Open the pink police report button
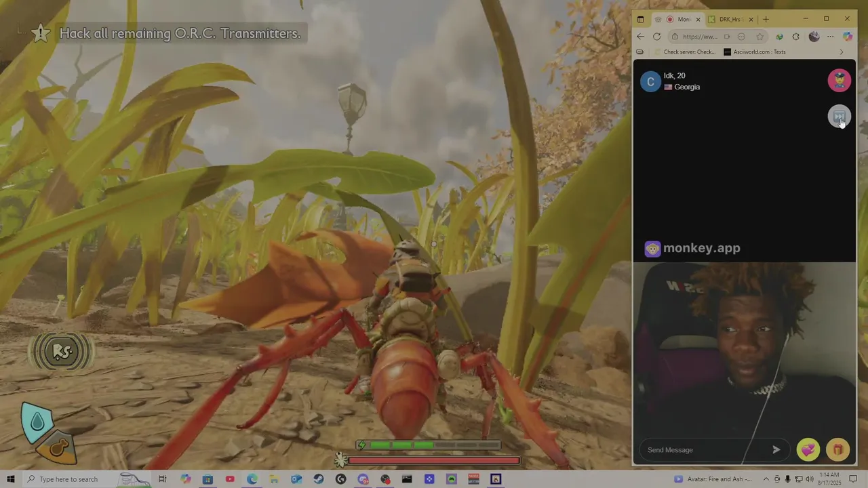 click(840, 80)
